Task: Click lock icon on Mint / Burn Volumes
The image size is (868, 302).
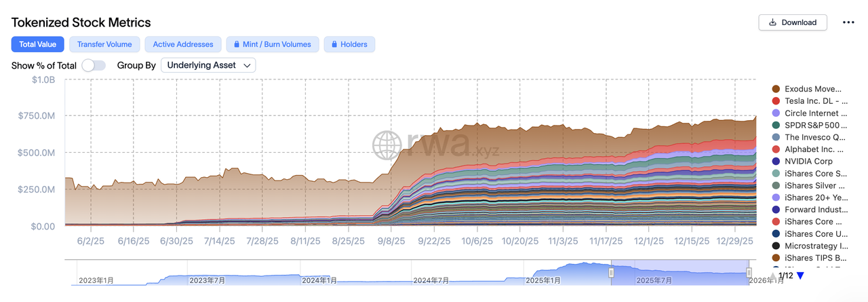Action: 237,45
